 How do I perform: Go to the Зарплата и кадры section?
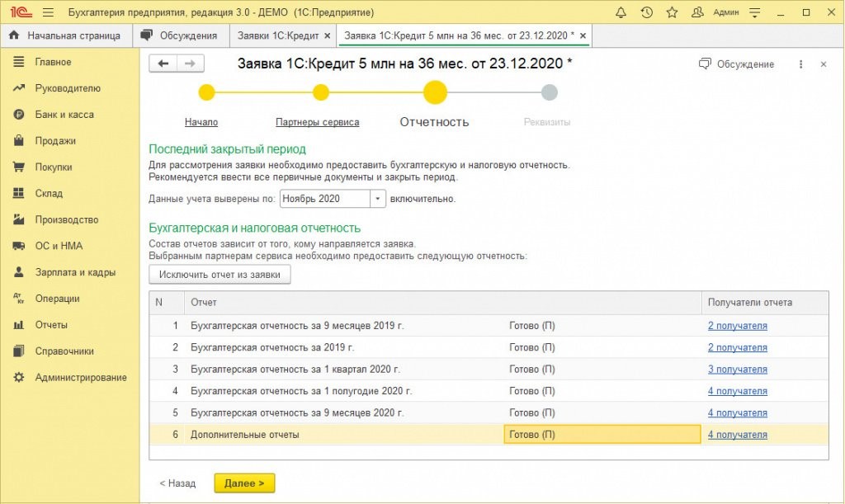tap(75, 272)
